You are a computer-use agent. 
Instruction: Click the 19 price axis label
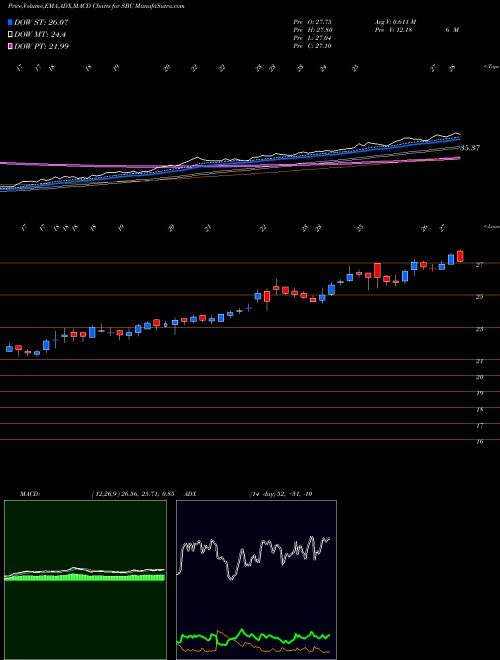click(479, 393)
